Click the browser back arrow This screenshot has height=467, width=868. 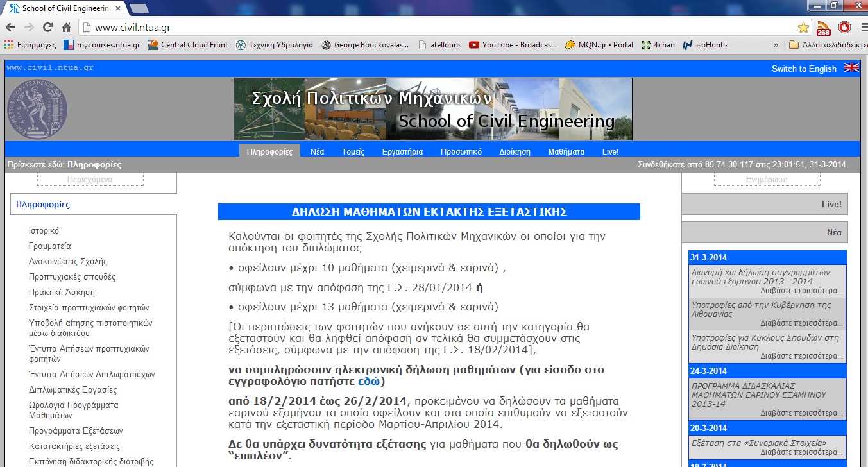pyautogui.click(x=10, y=28)
